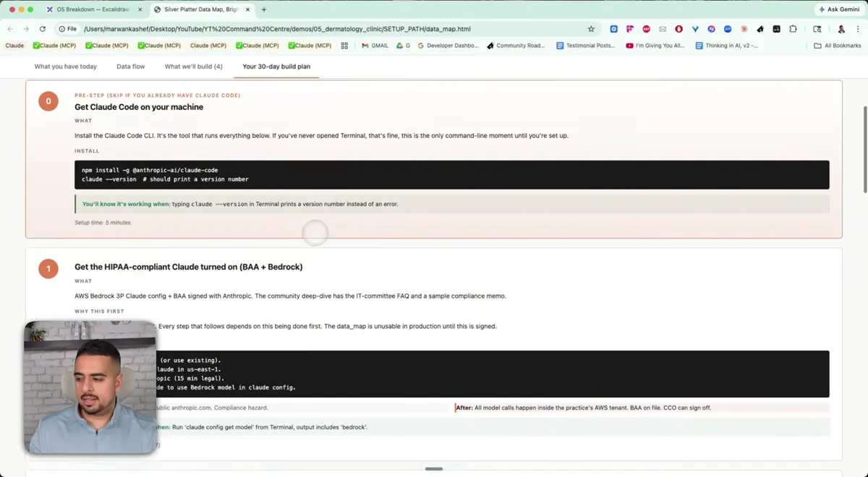Click the browser back arrow
Viewport: 868px width, 477px height.
10,29
